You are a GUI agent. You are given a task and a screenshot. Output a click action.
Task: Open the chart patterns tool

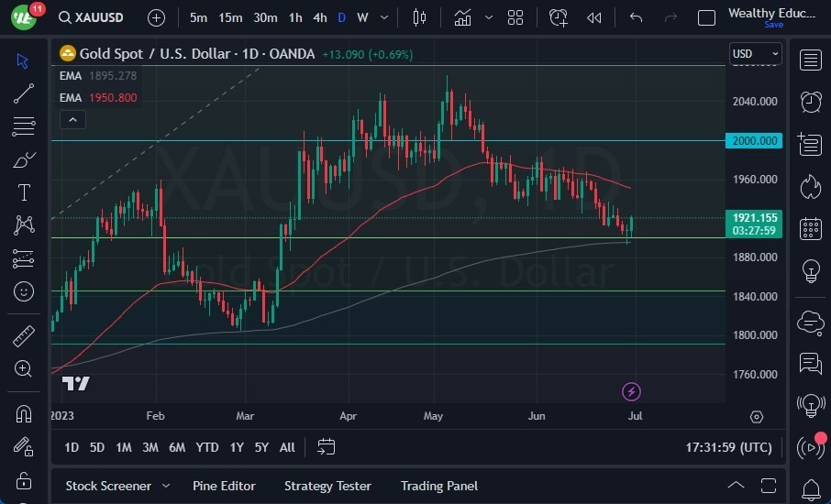(24, 225)
